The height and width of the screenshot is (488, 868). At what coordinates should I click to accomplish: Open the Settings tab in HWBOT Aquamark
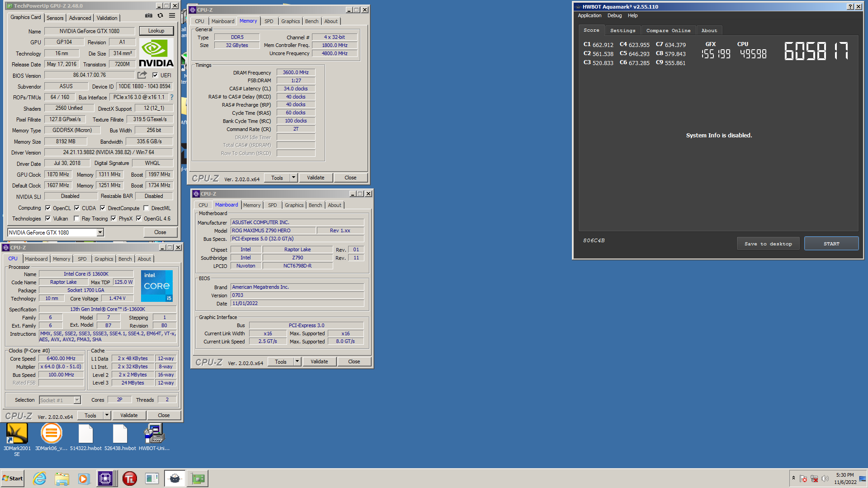[x=623, y=30]
